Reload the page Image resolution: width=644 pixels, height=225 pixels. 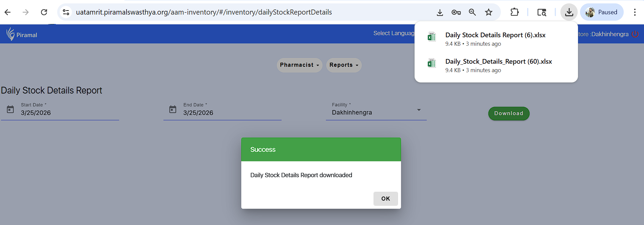(x=44, y=12)
